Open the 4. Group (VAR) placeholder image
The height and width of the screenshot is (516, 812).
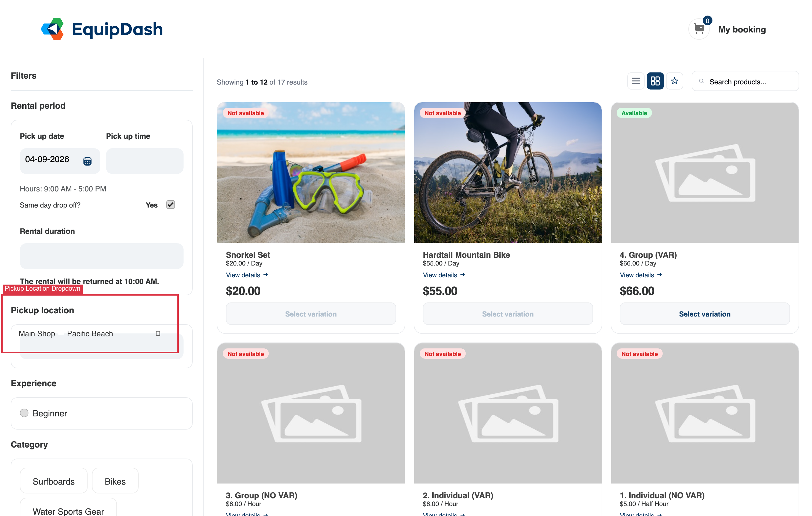[704, 172]
